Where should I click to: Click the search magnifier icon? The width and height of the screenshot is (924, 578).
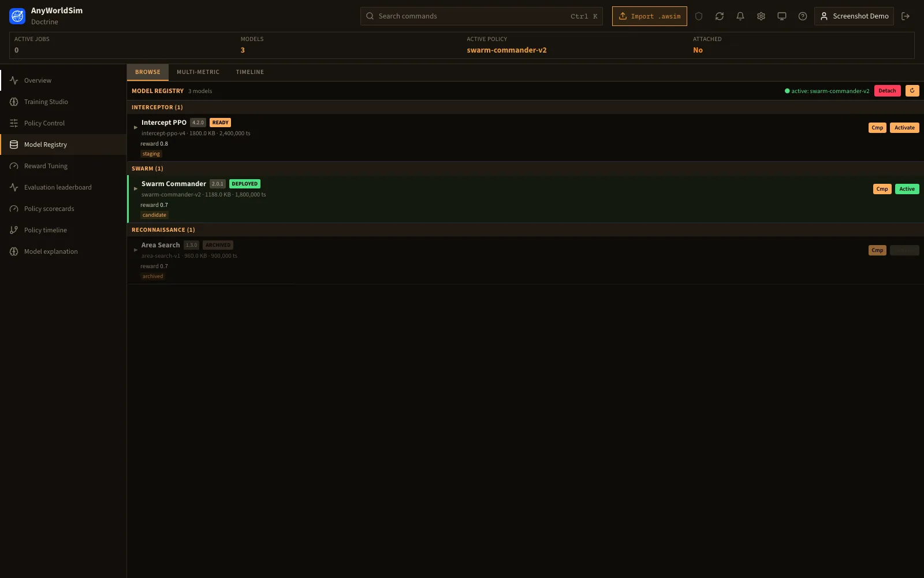click(370, 16)
